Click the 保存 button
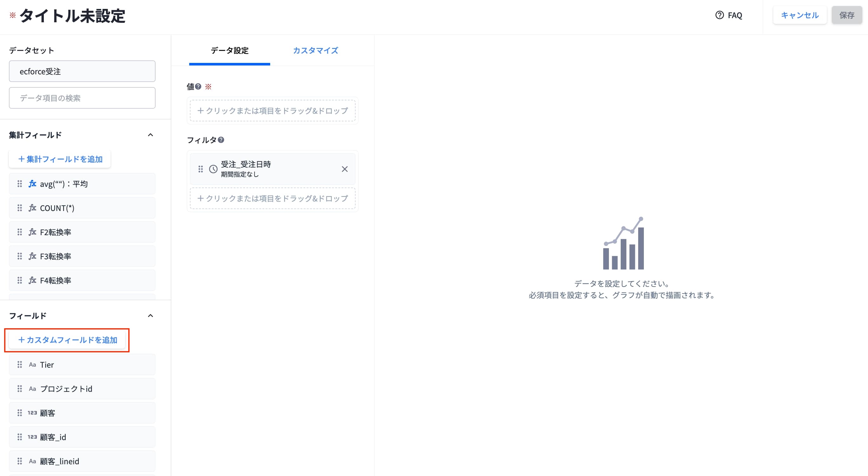 tap(847, 15)
